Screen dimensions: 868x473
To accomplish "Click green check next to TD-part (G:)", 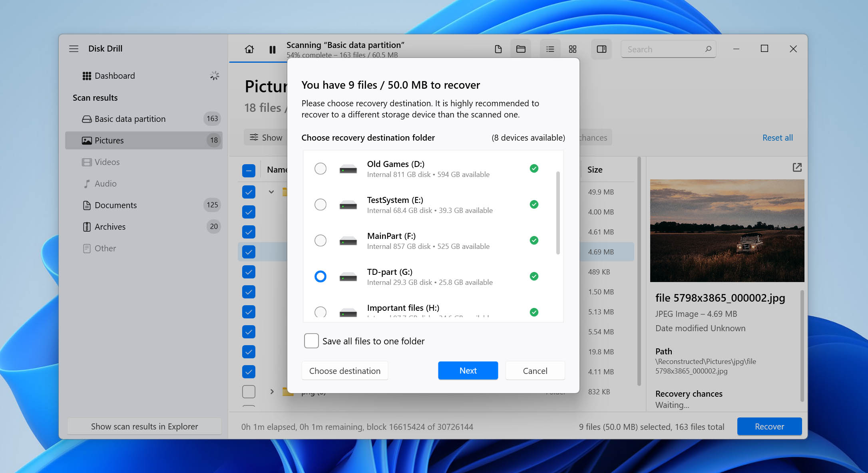I will 534,276.
